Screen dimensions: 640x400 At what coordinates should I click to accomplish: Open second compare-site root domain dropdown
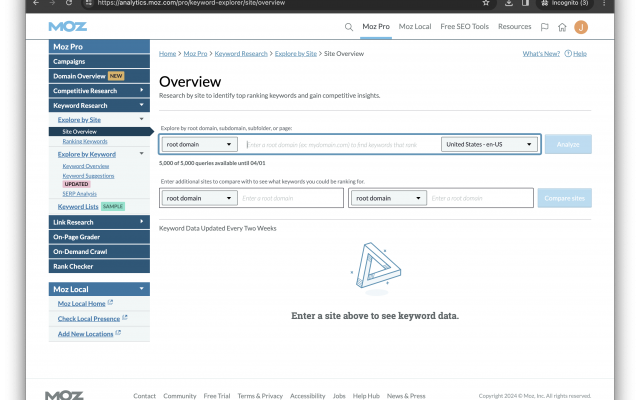389,198
